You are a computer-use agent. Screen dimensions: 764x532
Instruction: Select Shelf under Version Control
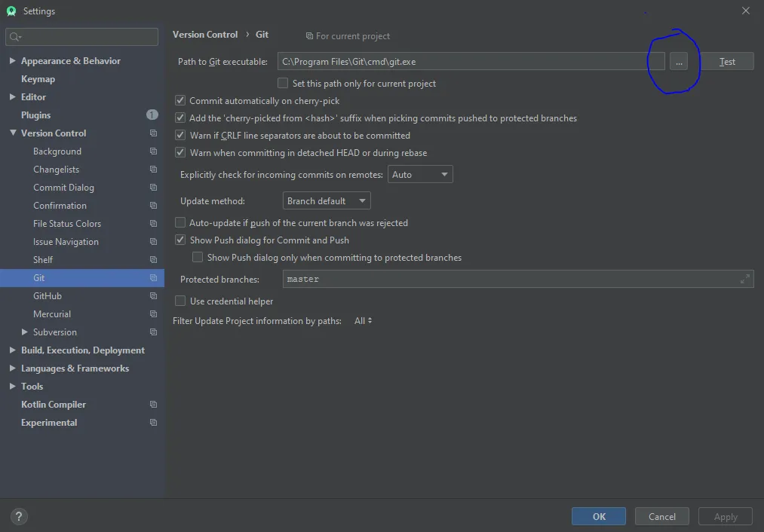(43, 260)
